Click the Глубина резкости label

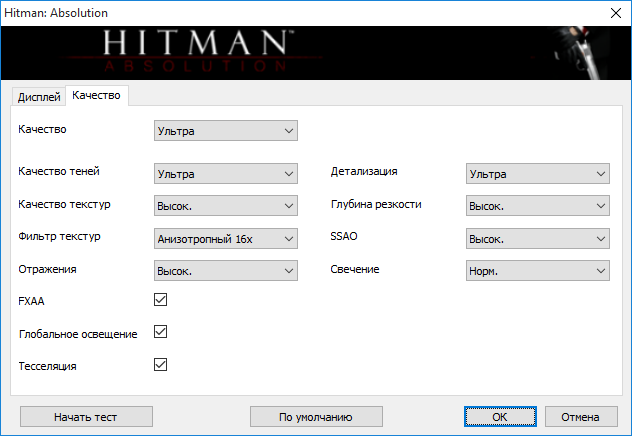coord(376,204)
